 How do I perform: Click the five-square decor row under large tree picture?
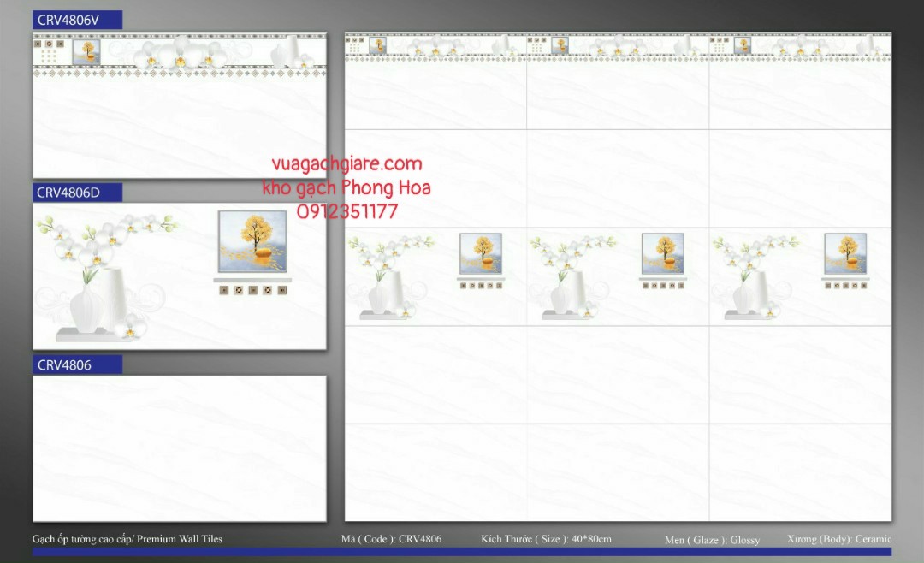(x=252, y=290)
